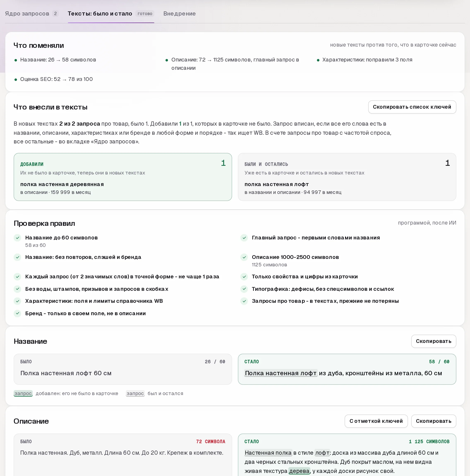Screen dimensions: 470x476
Task: Copy the Описание text with Скопировать
Action: tap(434, 421)
